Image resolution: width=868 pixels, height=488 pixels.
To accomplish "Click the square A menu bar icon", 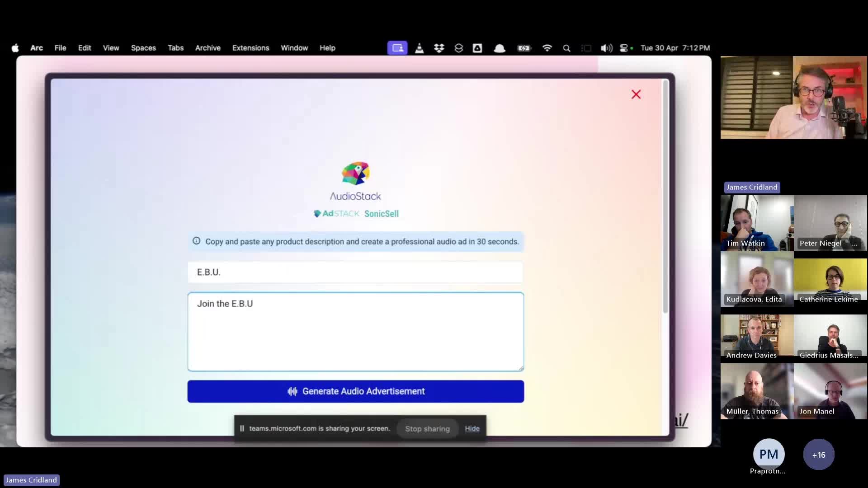I will [477, 48].
